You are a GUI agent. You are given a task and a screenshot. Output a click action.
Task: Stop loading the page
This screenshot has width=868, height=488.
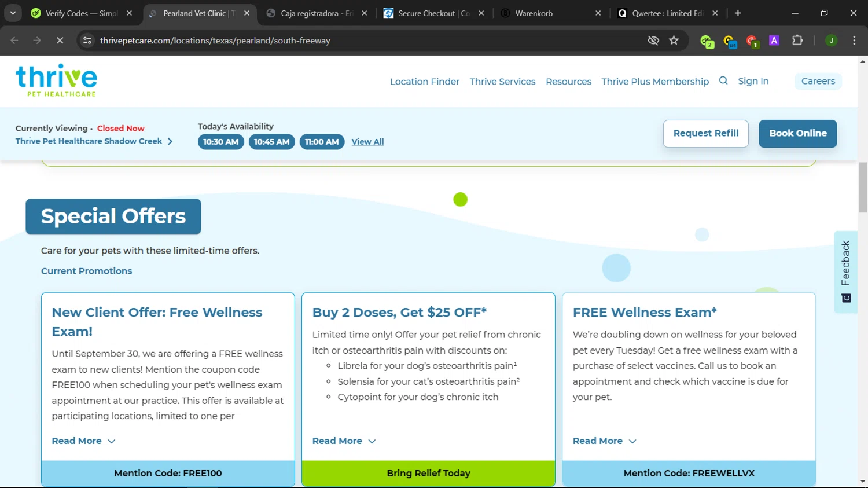[60, 41]
